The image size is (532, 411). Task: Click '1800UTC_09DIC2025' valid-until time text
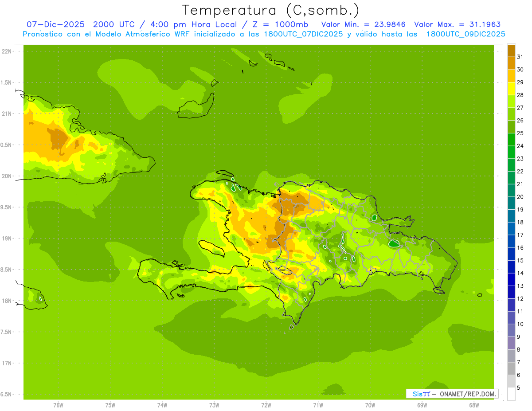click(465, 34)
